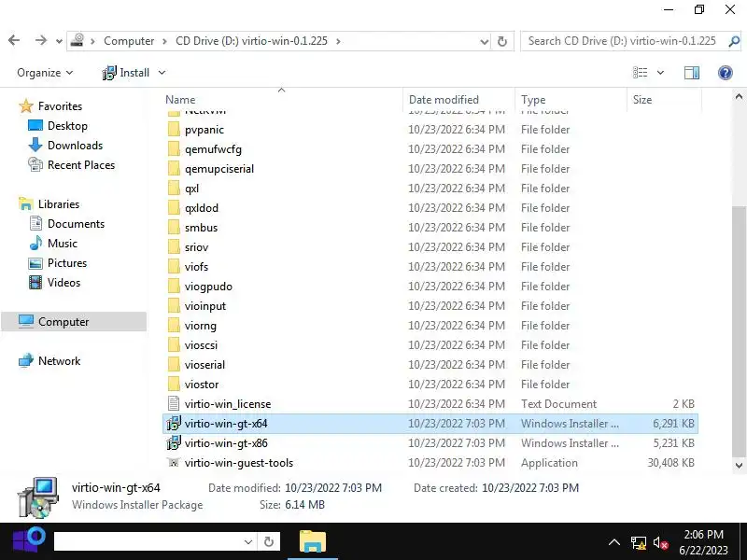Click the CD drive icon in address bar
The width and height of the screenshot is (747, 560).
click(78, 40)
